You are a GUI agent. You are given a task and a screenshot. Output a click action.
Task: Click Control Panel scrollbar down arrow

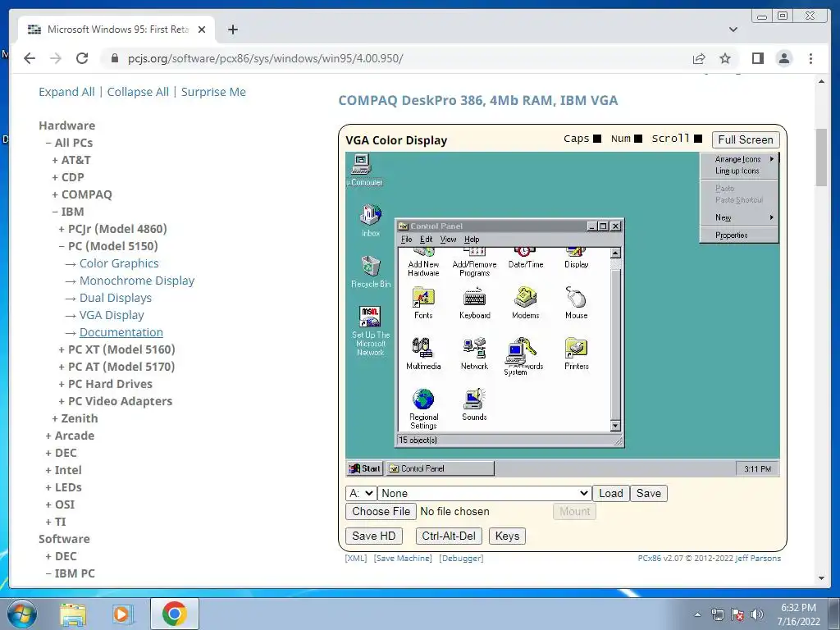[x=615, y=426]
